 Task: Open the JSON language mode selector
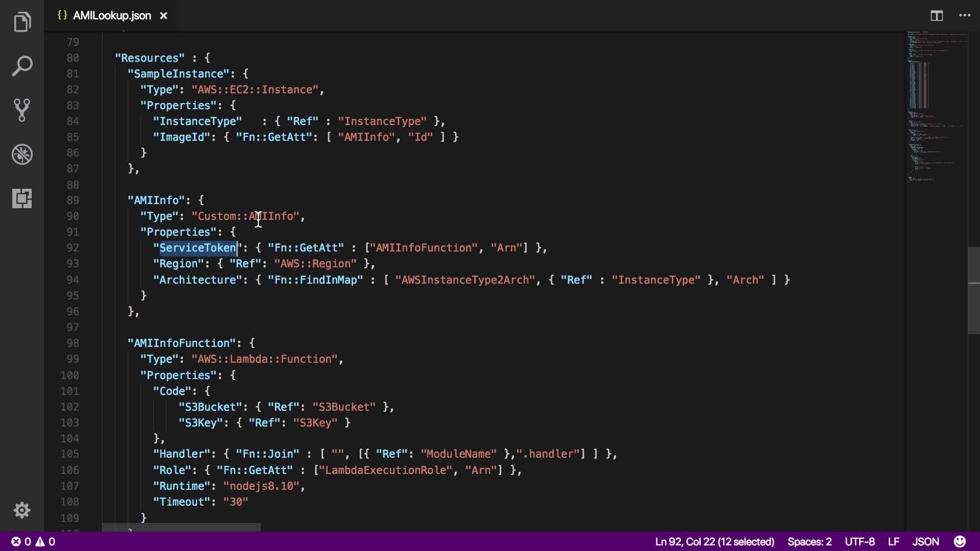pyautogui.click(x=925, y=541)
